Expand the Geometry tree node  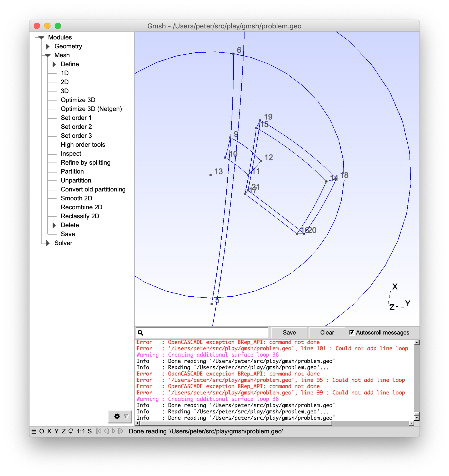[48, 47]
